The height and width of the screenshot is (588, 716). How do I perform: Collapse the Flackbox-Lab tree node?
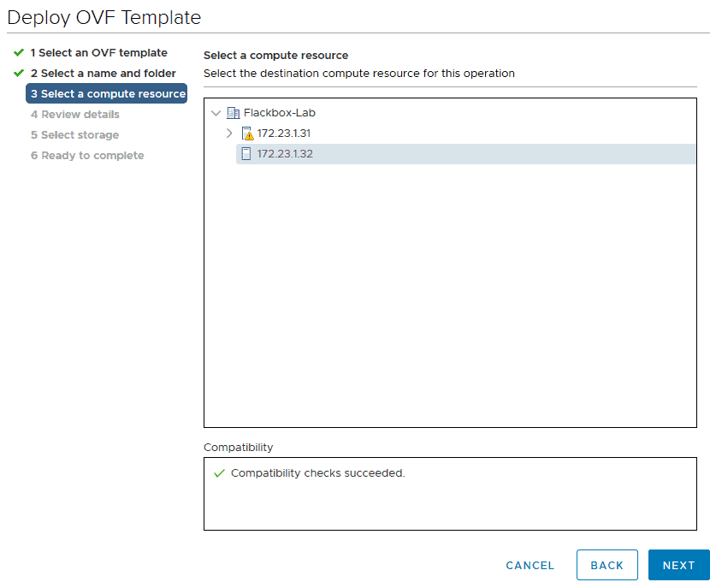[x=216, y=113]
